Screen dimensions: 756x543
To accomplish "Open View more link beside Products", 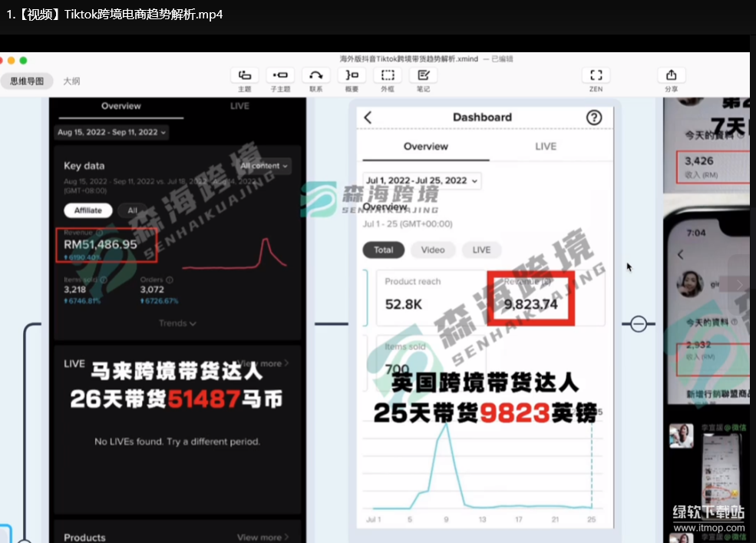I will (x=262, y=537).
